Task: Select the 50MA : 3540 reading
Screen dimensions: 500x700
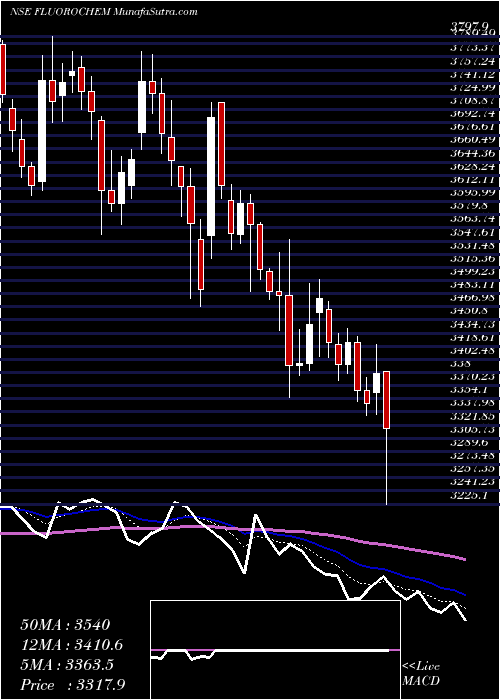Action: point(65,625)
